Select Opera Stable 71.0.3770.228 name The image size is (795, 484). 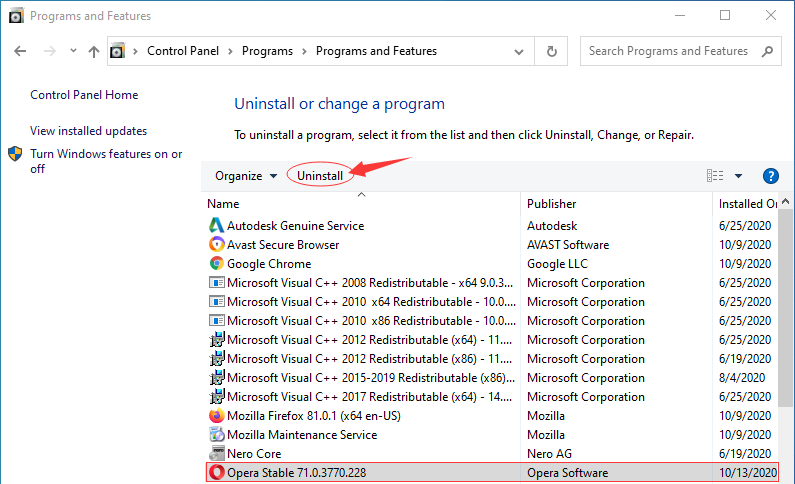click(297, 473)
